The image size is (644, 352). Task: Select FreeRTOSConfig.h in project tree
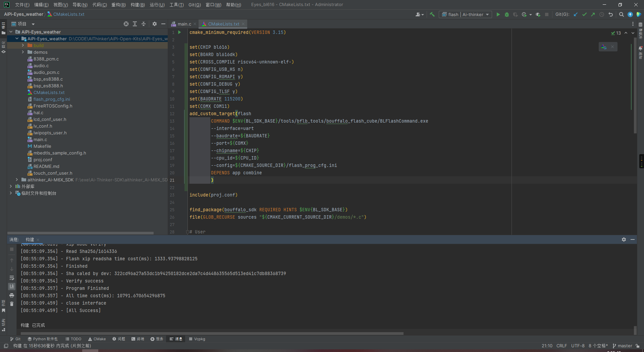(53, 106)
